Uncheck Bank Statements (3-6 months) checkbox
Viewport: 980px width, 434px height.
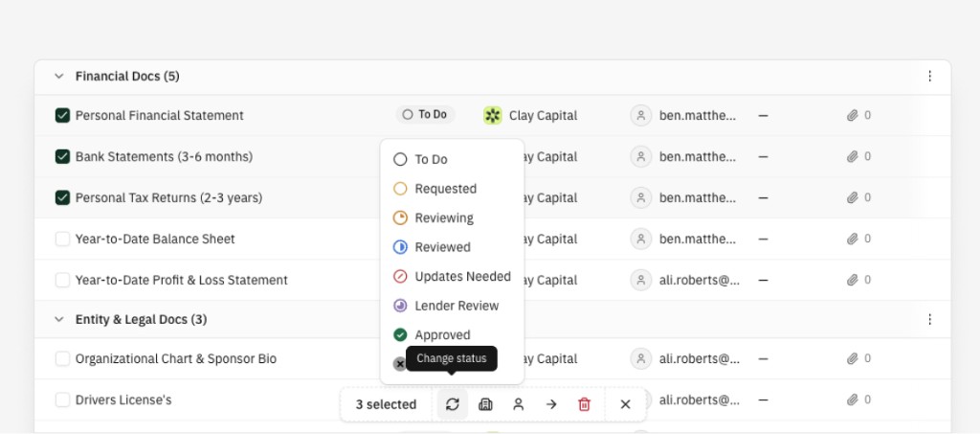point(62,156)
